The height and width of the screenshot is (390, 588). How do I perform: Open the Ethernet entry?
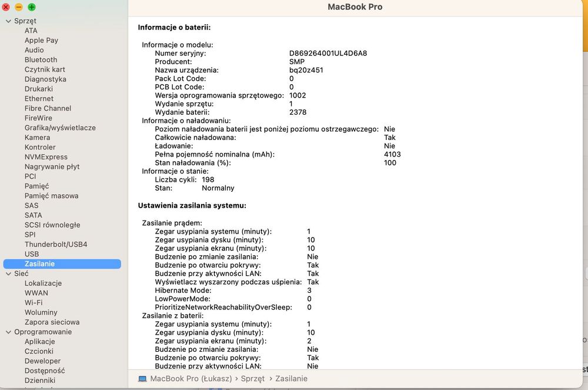point(39,99)
